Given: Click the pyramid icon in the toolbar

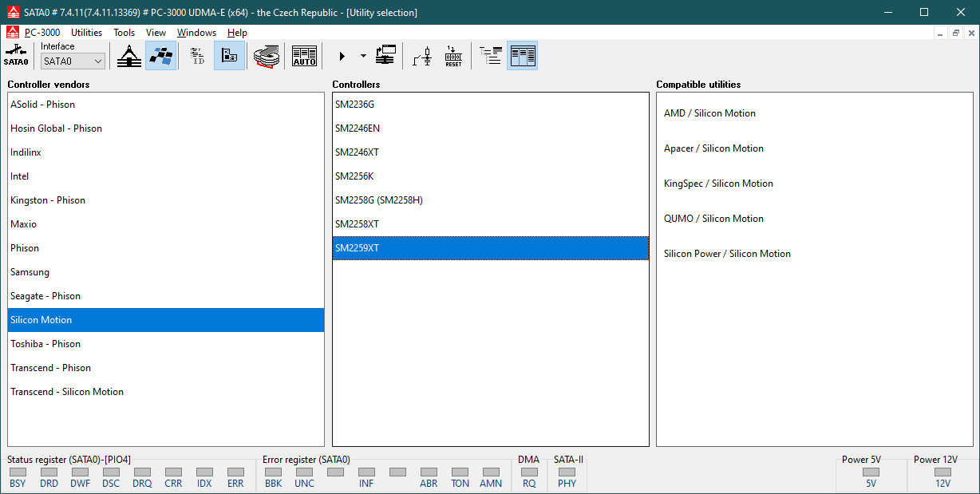Looking at the screenshot, I should 129,56.
